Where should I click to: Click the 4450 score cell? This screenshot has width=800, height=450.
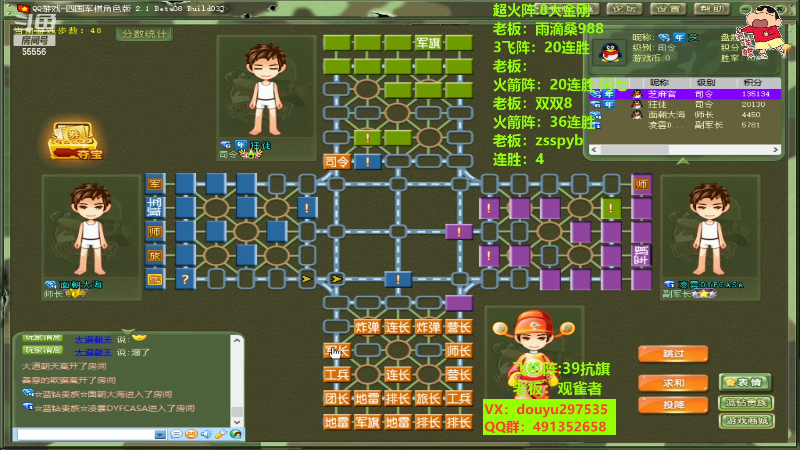click(x=751, y=115)
